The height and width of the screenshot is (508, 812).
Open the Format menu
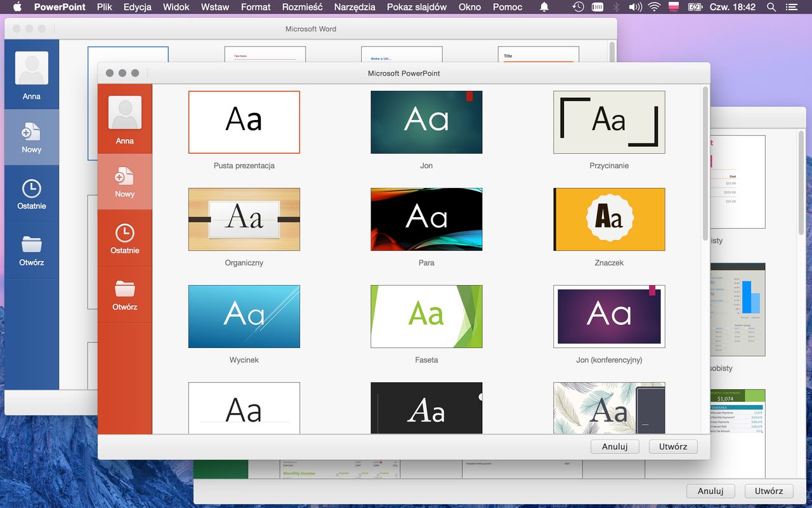256,7
